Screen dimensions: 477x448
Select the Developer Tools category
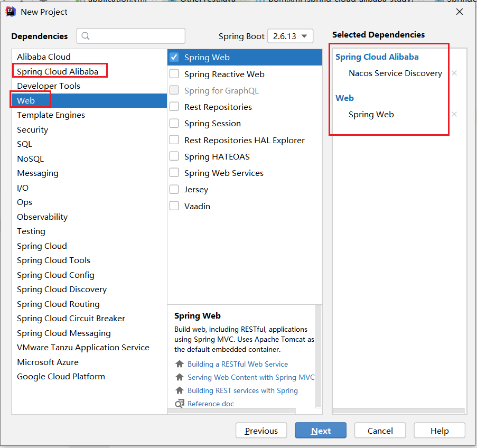point(89,86)
